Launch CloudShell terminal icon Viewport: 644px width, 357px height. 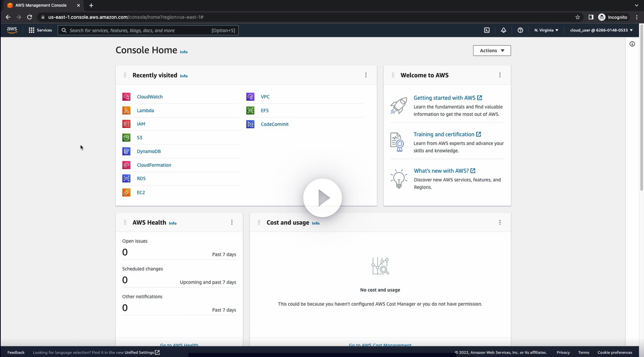pos(487,30)
